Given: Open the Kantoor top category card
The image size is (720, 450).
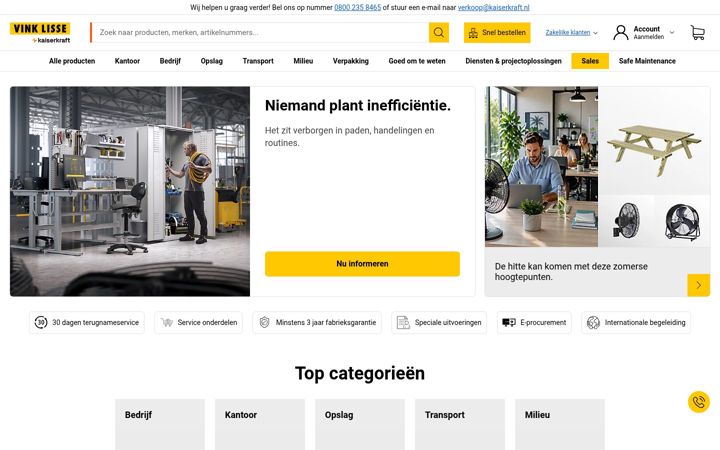Looking at the screenshot, I should pyautogui.click(x=260, y=424).
